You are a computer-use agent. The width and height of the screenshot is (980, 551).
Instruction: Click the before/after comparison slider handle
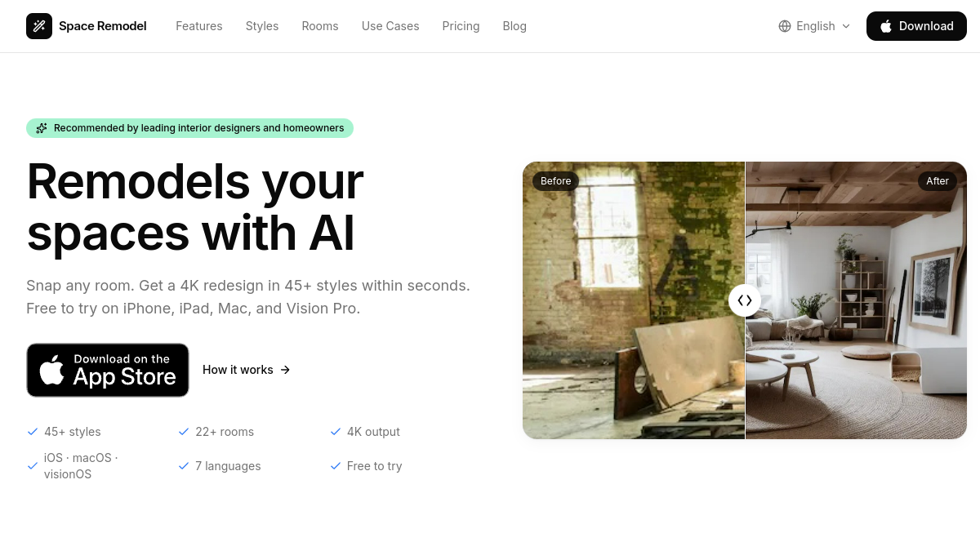[745, 300]
